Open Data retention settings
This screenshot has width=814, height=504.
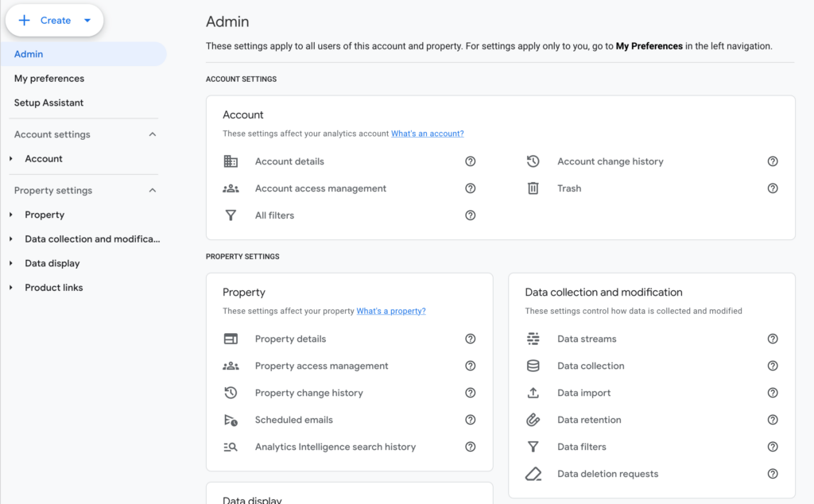pyautogui.click(x=589, y=420)
